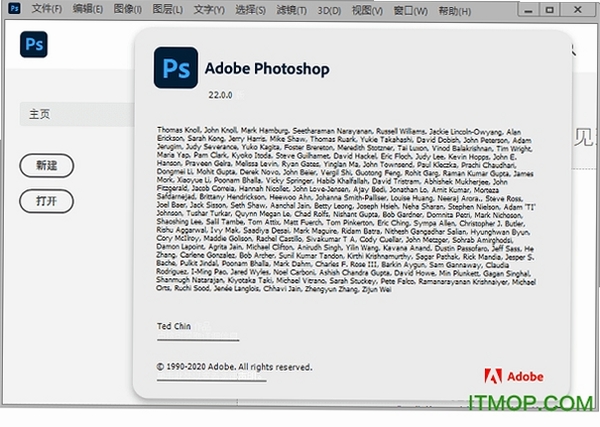Open the 编辑(E) menu
The image size is (600, 427).
(88, 8)
